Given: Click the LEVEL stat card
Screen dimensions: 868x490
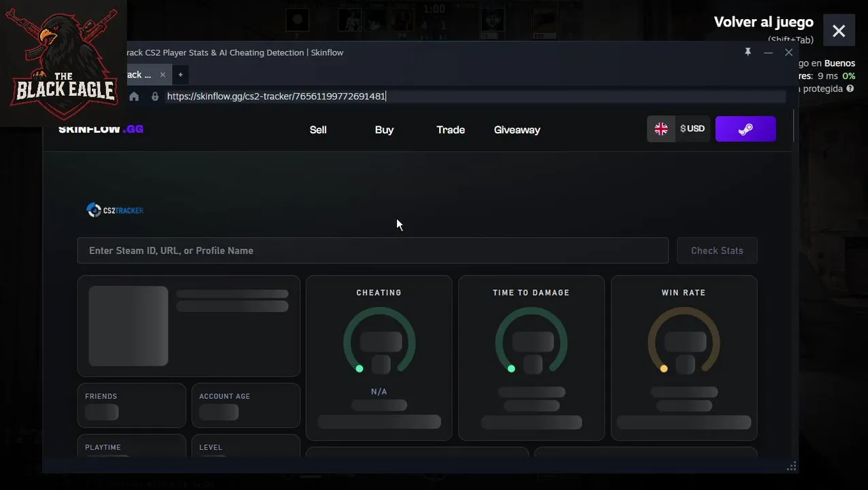Looking at the screenshot, I should coord(246,445).
